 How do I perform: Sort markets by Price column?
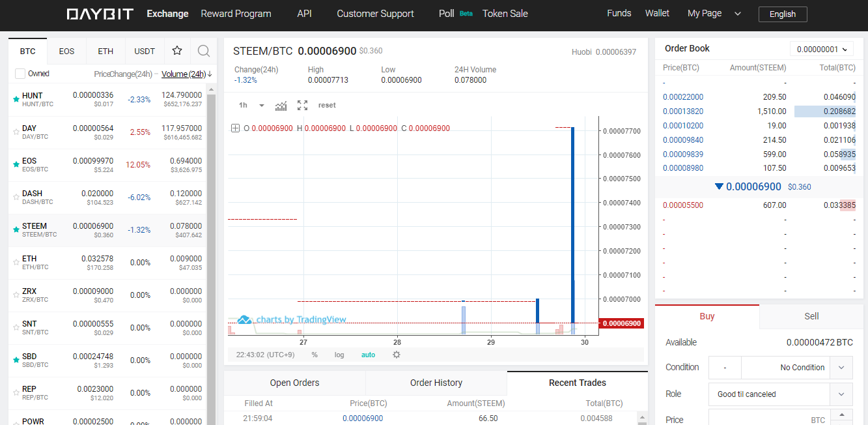103,74
